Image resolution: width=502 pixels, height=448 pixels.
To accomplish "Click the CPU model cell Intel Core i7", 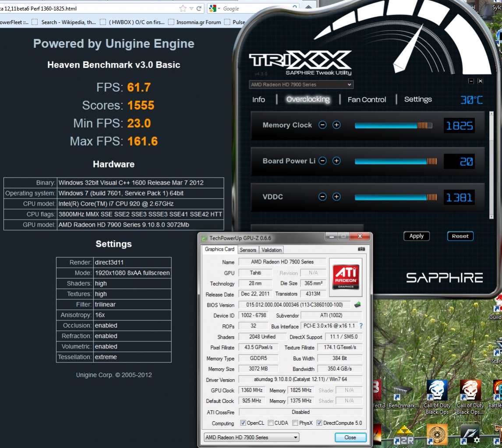I will 140,204.
